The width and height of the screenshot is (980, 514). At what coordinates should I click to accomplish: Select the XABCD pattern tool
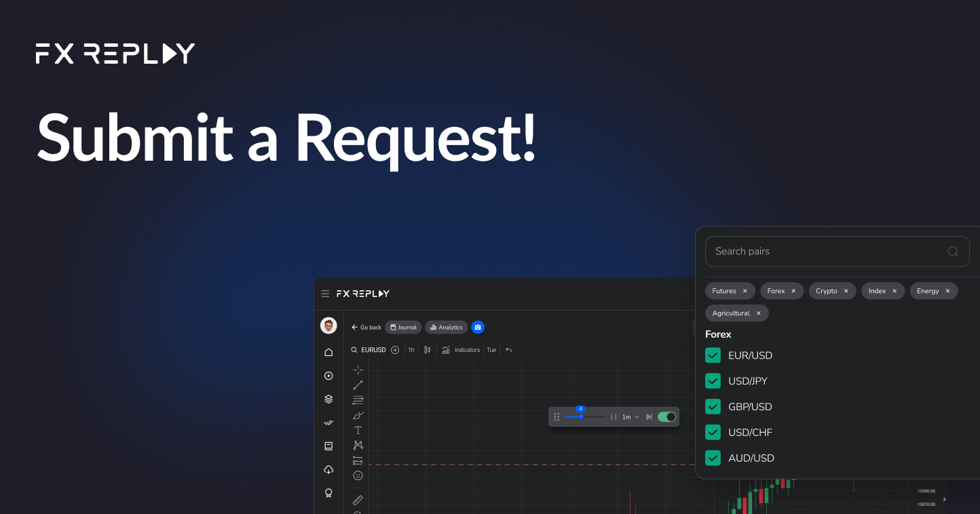(358, 445)
